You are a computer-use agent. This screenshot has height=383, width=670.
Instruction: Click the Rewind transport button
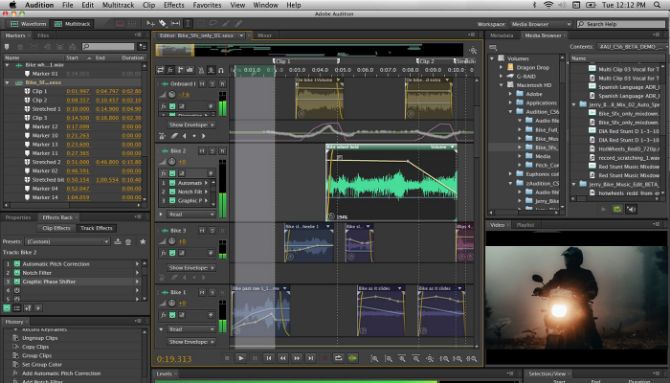tap(282, 358)
